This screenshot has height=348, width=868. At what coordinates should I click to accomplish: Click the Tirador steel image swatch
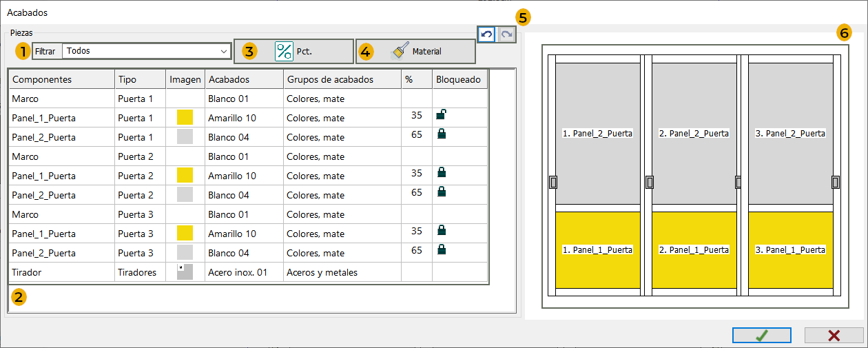pyautogui.click(x=185, y=272)
